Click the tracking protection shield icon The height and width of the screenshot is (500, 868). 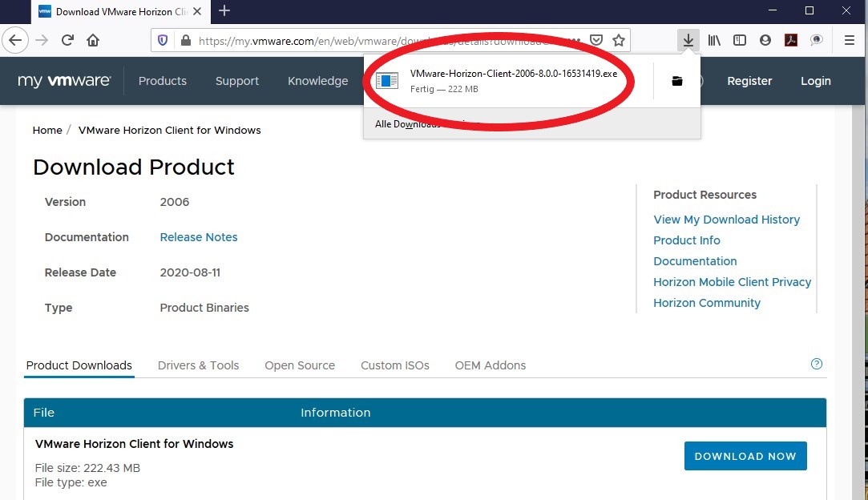click(x=163, y=40)
